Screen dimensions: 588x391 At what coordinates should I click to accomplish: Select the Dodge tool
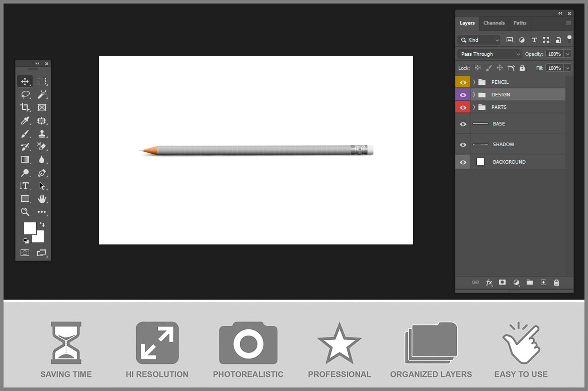point(25,173)
